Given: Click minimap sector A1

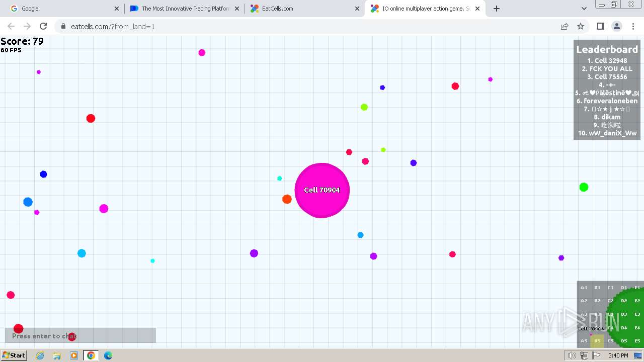Looking at the screenshot, I should click(584, 288).
